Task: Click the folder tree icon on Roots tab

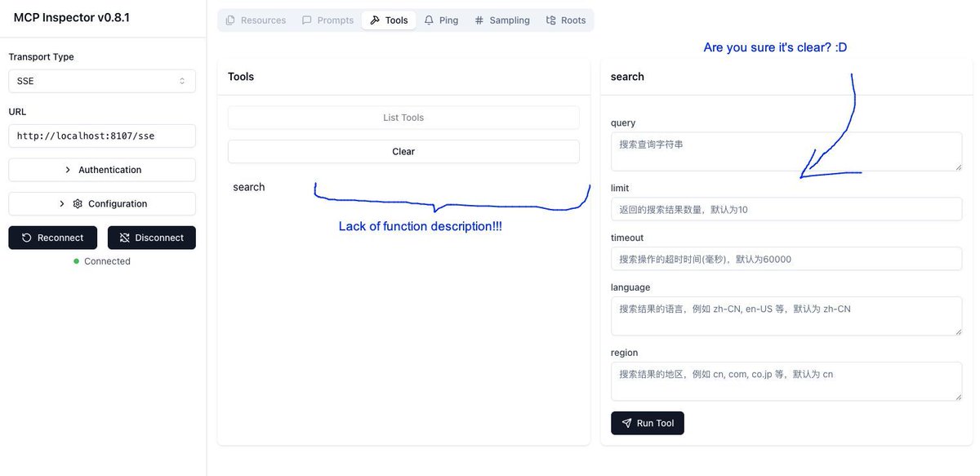Action: pos(550,20)
